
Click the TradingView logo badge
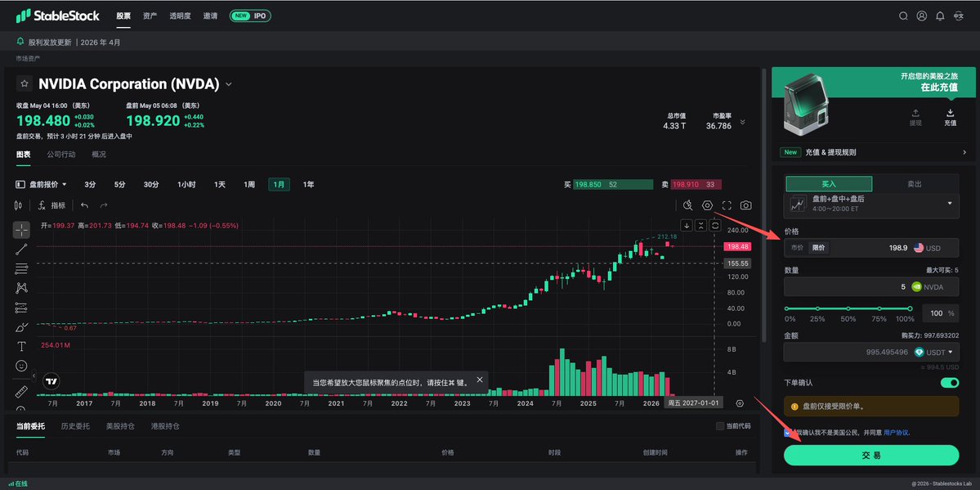tap(51, 380)
